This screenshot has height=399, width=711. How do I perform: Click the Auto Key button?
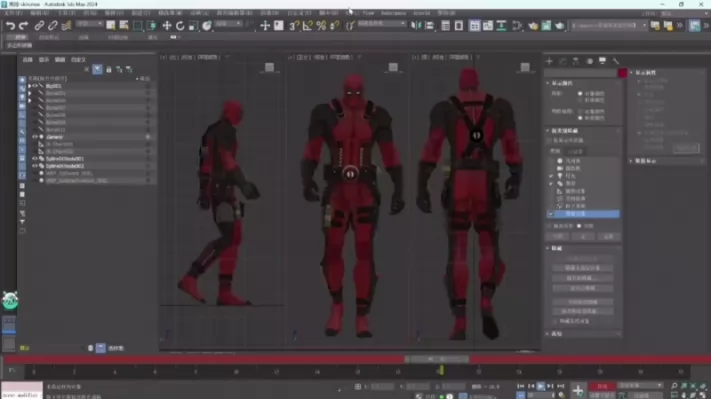click(x=602, y=386)
